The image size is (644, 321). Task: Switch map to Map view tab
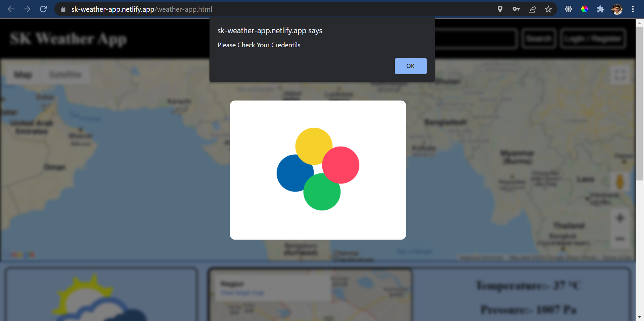point(23,74)
